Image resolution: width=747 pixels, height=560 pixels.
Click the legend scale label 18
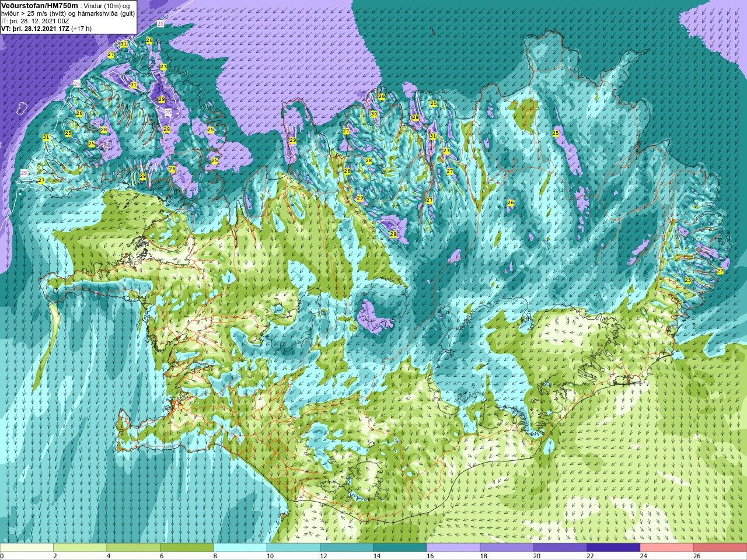tap(483, 556)
